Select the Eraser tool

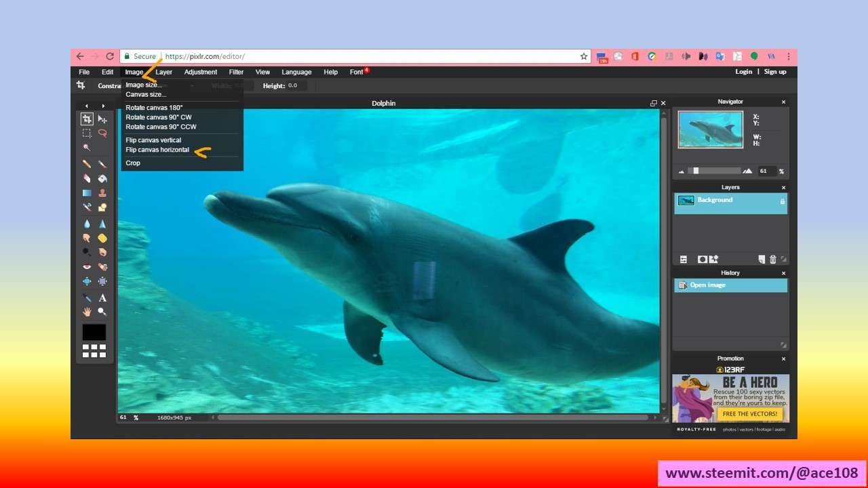[x=87, y=178]
